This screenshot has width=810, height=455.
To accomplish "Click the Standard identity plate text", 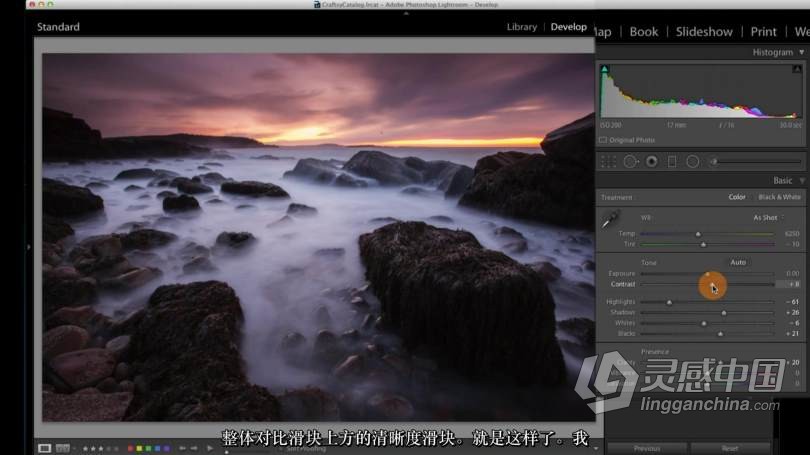I will [x=58, y=27].
